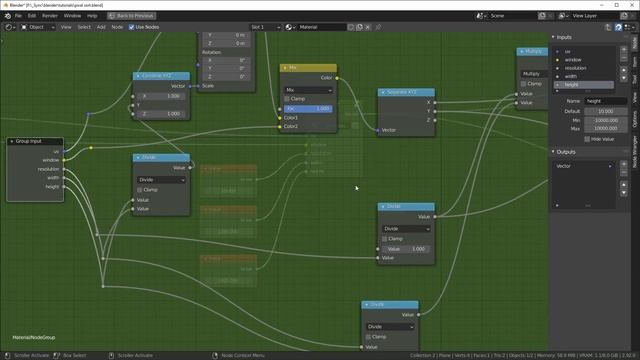Screen dimensions: 640x360
Task: Collapse the Outputs panel
Action: pyautogui.click(x=553, y=152)
